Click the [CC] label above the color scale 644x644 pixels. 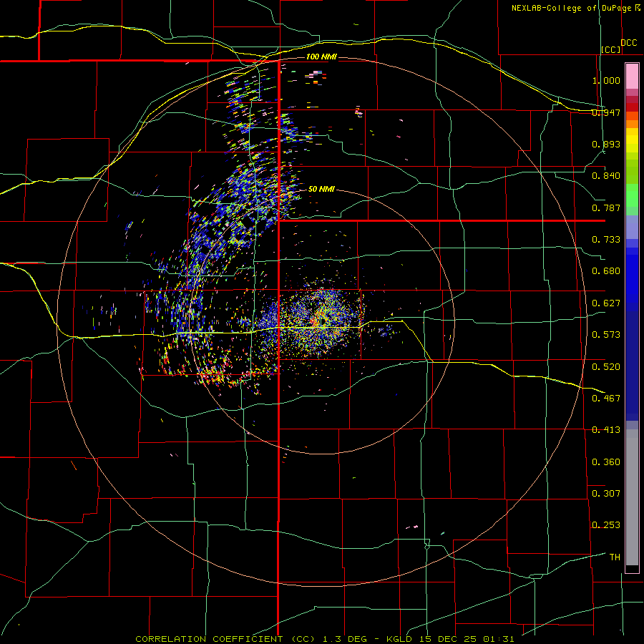tap(611, 49)
